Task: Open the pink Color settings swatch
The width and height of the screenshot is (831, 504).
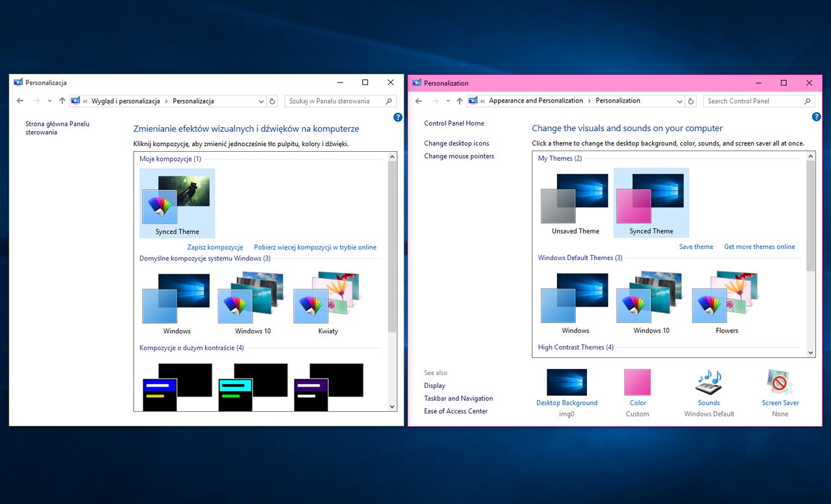Action: coord(638,382)
